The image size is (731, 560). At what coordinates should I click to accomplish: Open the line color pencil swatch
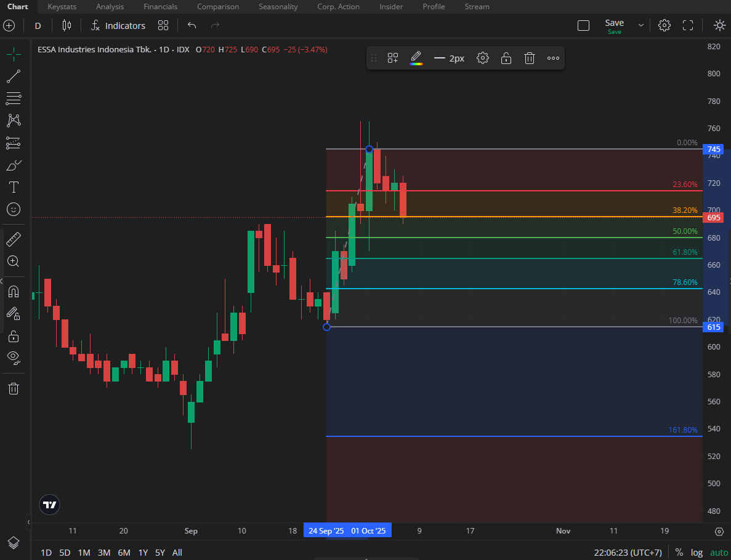click(x=416, y=58)
